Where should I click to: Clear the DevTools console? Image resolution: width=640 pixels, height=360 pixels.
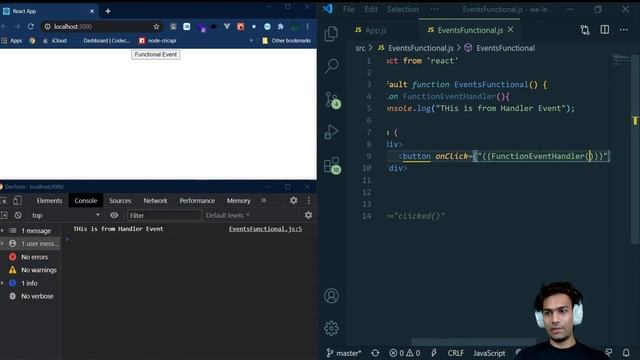coord(18,215)
